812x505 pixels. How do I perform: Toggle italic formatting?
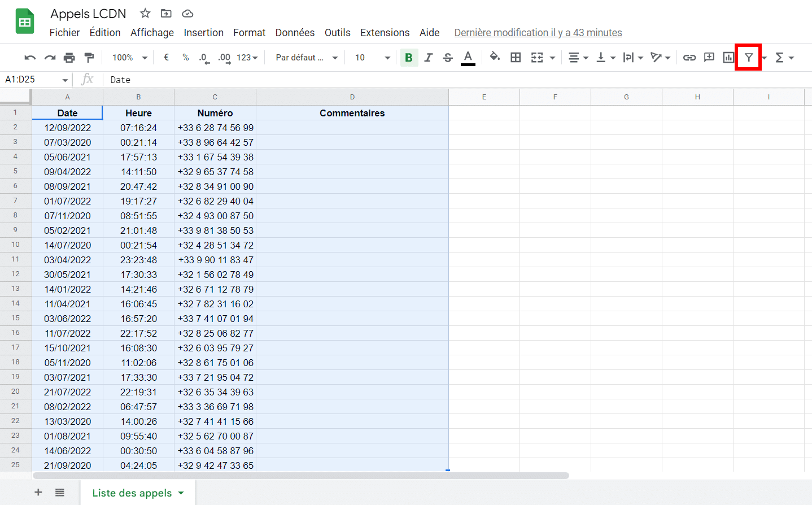[x=428, y=57]
